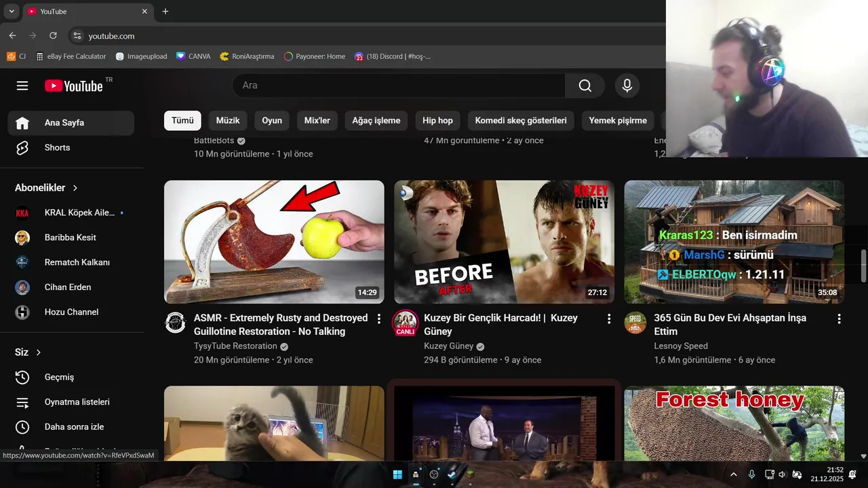This screenshot has height=488, width=868.
Task: Start voice search with microphone icon
Action: 627,85
